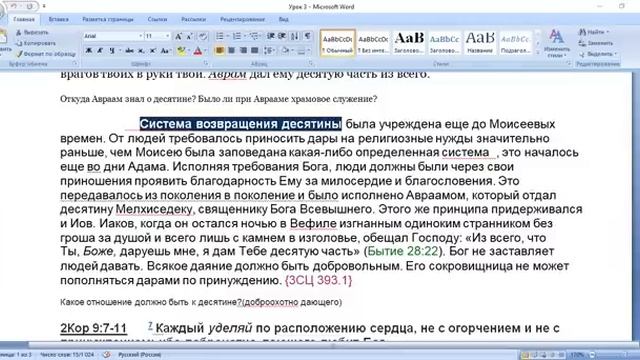The image size is (640, 360).
Task: Click the word count in status bar
Action: 67,355
